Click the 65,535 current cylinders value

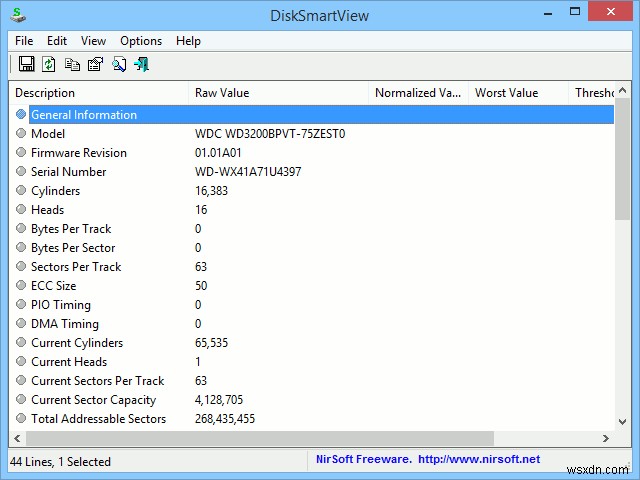(x=211, y=342)
